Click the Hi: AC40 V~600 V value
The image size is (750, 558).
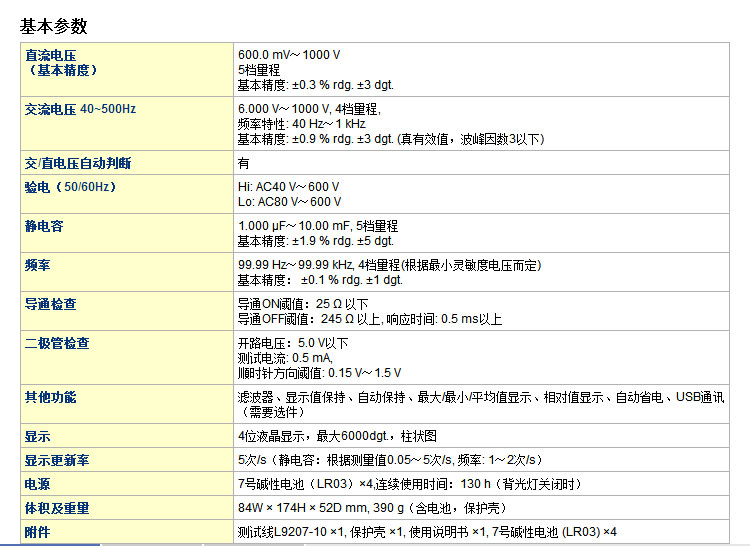(x=288, y=187)
